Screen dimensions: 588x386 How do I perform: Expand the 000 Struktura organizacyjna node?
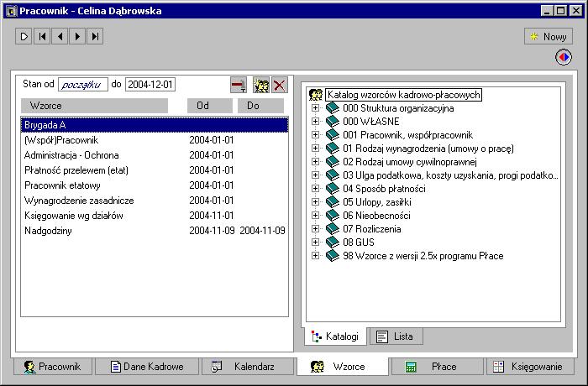(x=315, y=108)
